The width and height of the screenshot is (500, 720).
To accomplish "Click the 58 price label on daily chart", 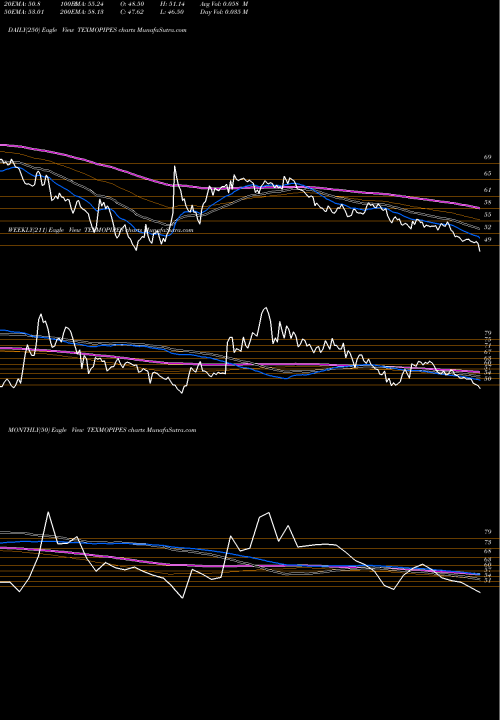I will [x=487, y=202].
